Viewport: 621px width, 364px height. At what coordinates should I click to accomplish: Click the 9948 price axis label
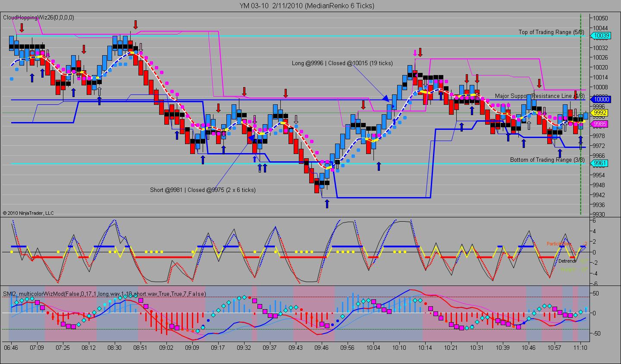(599, 185)
